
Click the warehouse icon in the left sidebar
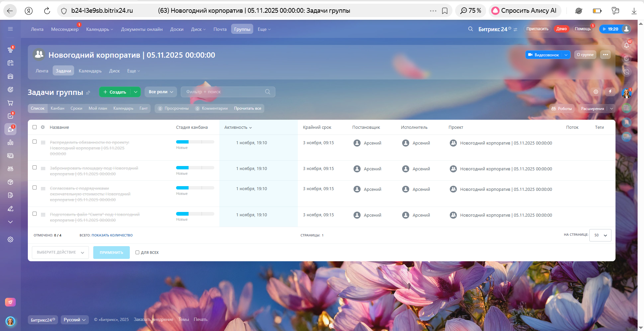[x=10, y=76]
